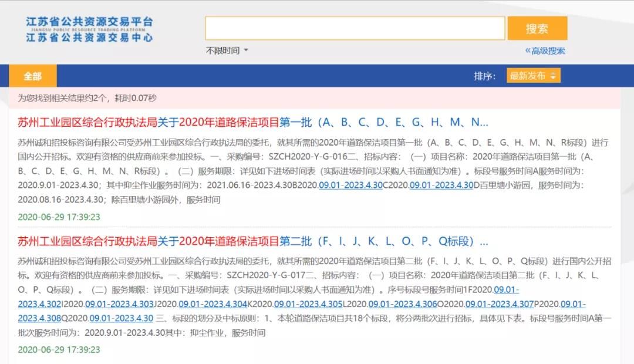Open the 第一批 road cleaning result title
The width and height of the screenshot is (634, 364).
point(252,122)
